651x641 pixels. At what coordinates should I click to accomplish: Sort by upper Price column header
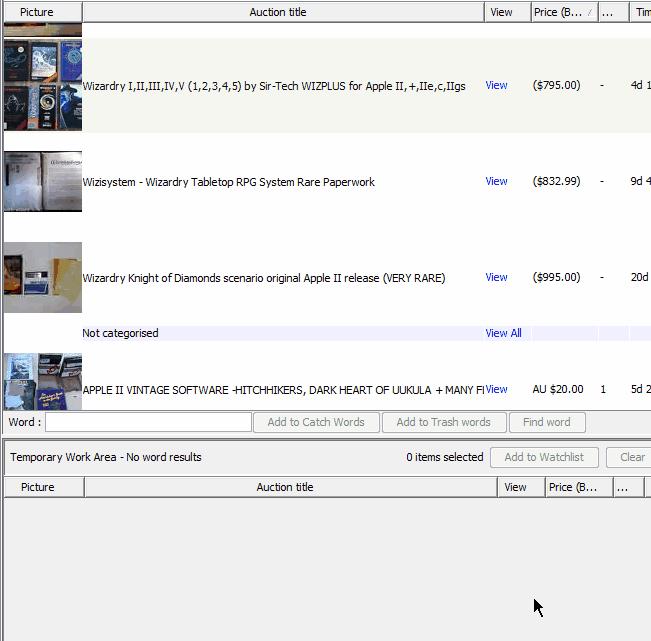565,12
